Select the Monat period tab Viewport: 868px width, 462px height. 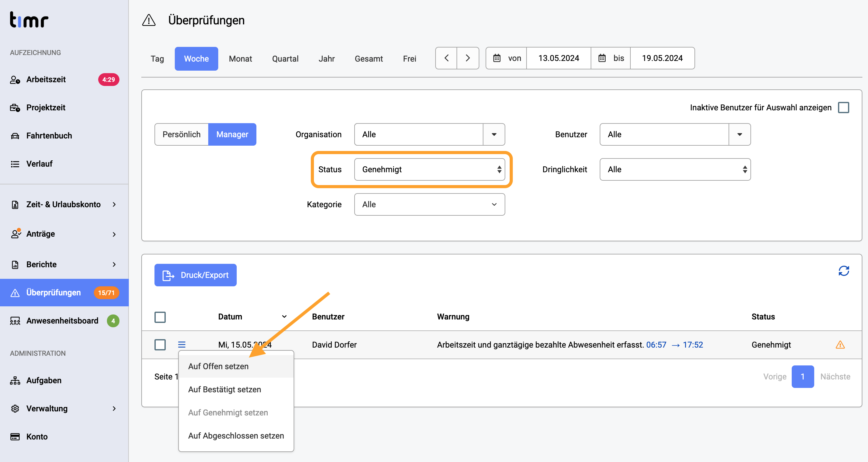(240, 58)
